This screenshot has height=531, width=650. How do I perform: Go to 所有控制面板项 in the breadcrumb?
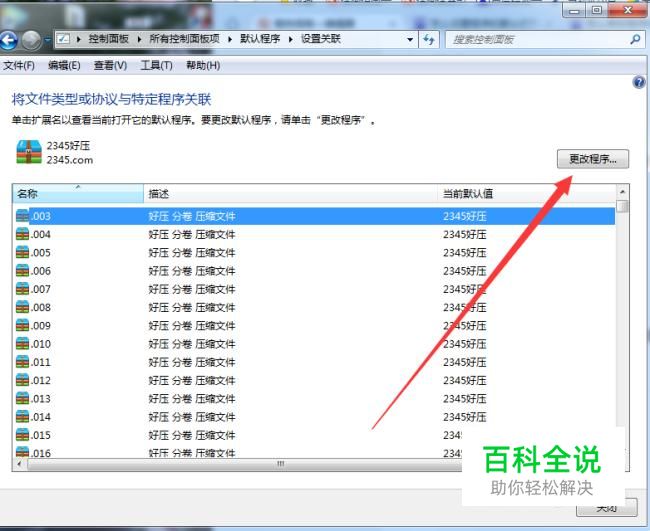pos(184,39)
